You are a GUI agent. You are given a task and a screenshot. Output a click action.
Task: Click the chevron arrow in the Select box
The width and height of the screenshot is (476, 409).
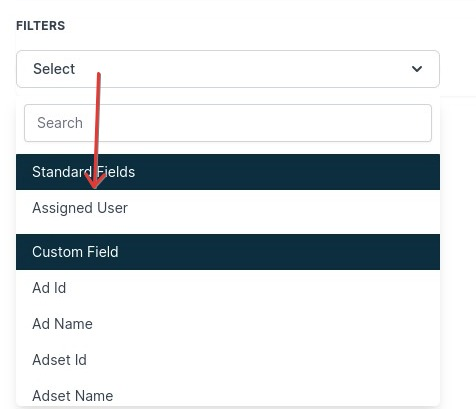(x=417, y=69)
